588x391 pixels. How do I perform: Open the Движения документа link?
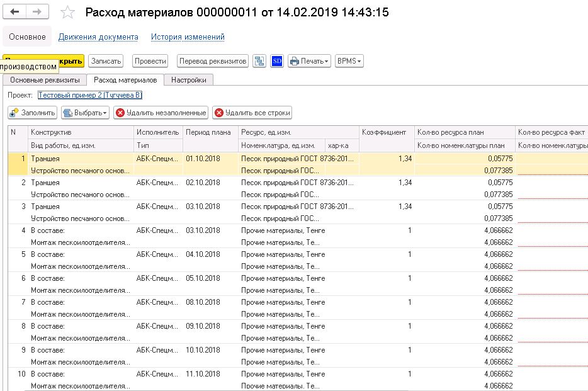[98, 37]
